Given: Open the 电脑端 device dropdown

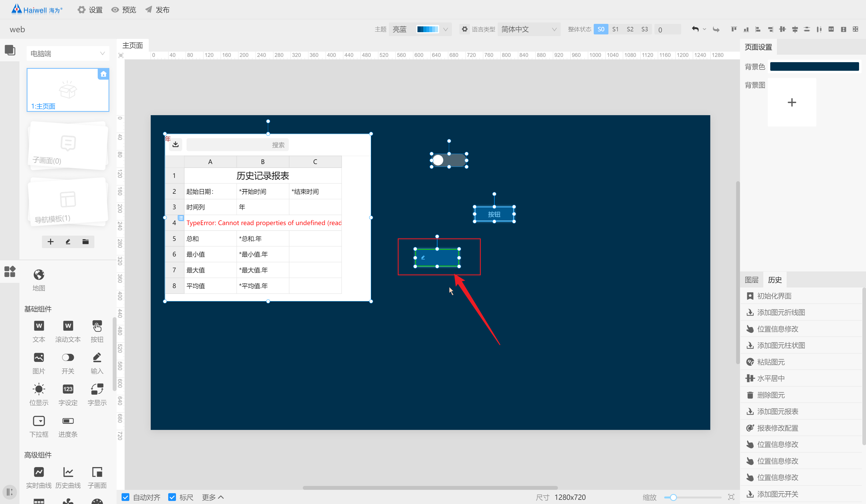Looking at the screenshot, I should click(x=68, y=54).
